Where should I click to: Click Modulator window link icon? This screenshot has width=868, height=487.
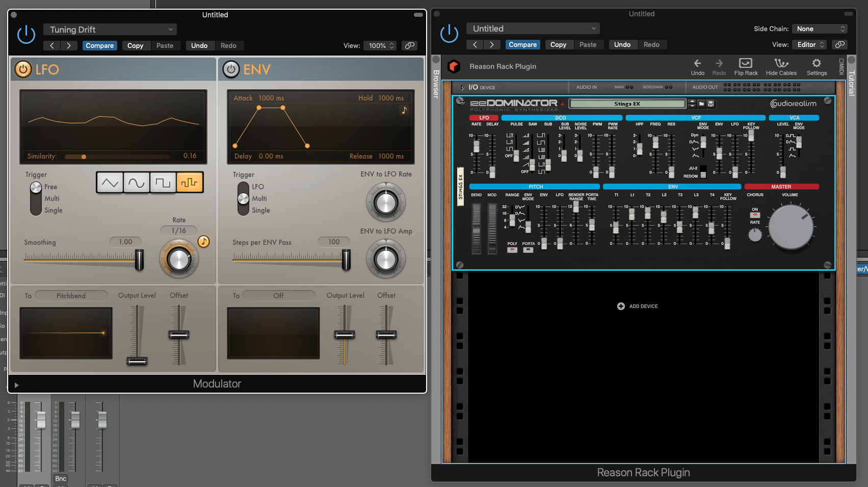(410, 45)
